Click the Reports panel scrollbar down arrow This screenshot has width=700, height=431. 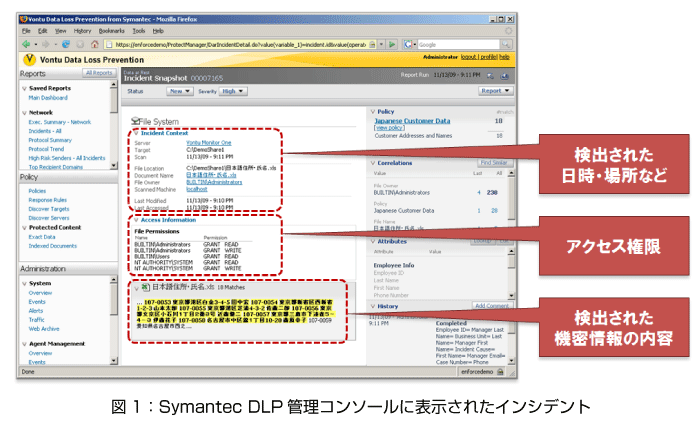114,165
